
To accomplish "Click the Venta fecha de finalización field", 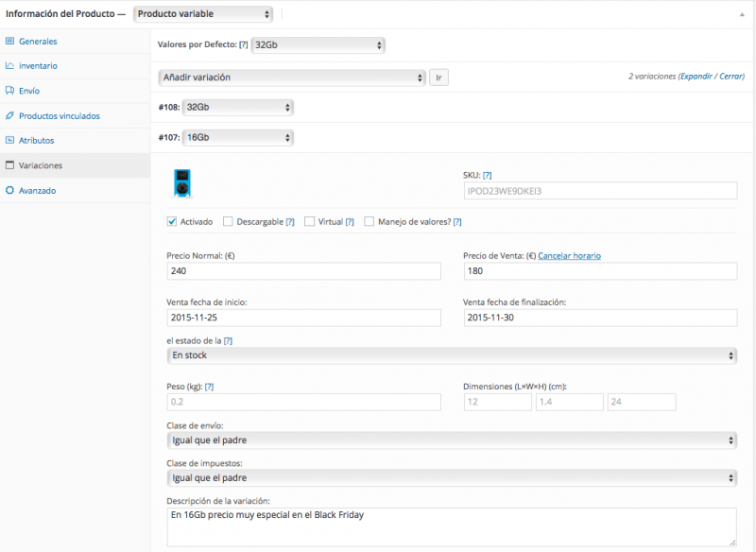I will (x=600, y=318).
